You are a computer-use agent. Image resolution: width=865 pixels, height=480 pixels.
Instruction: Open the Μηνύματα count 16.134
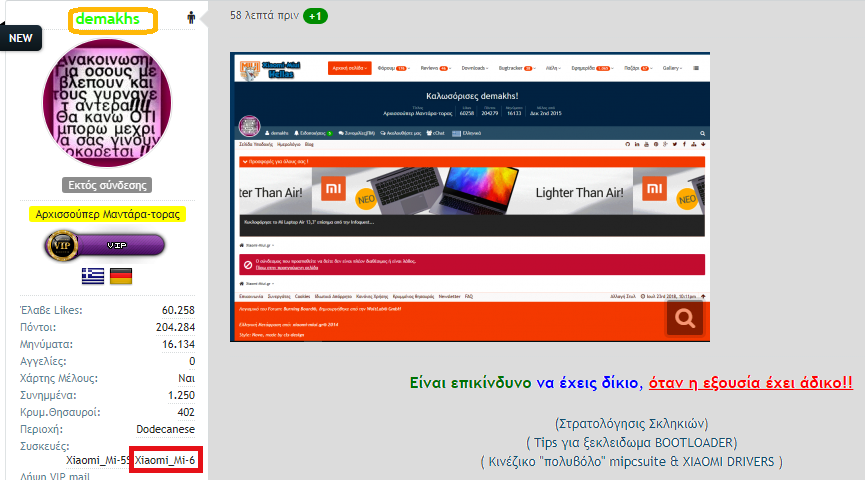point(178,344)
